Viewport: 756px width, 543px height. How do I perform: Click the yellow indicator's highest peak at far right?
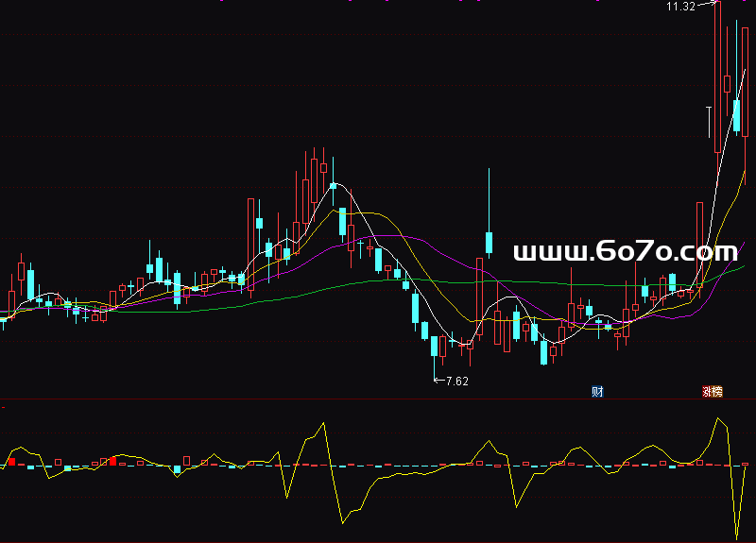[x=719, y=418]
